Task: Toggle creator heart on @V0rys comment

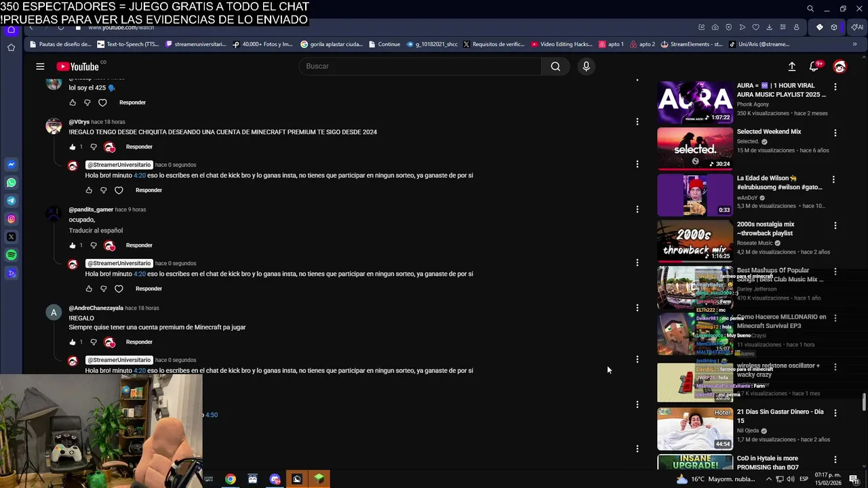Action: pos(109,147)
